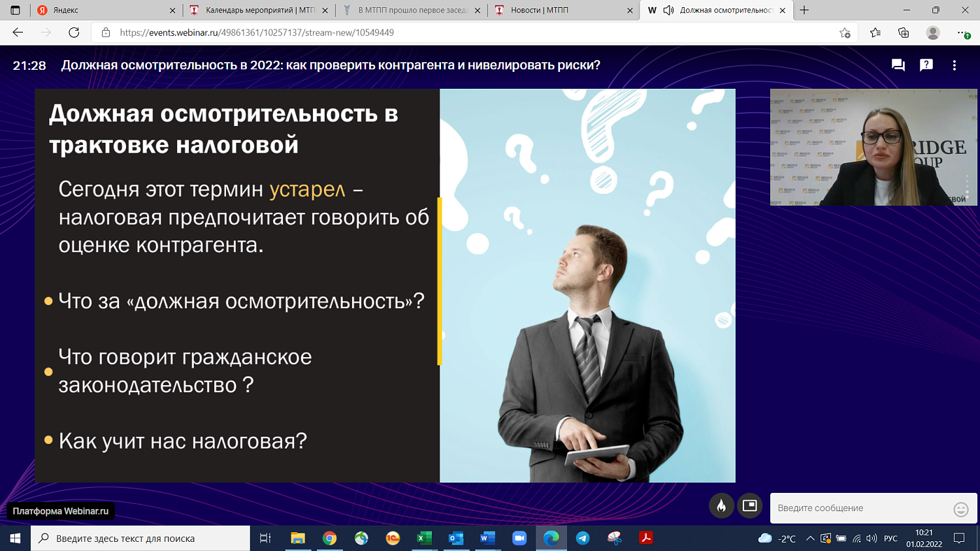Toggle picture-in-picture layout button
The image size is (980, 551).
pos(750,506)
